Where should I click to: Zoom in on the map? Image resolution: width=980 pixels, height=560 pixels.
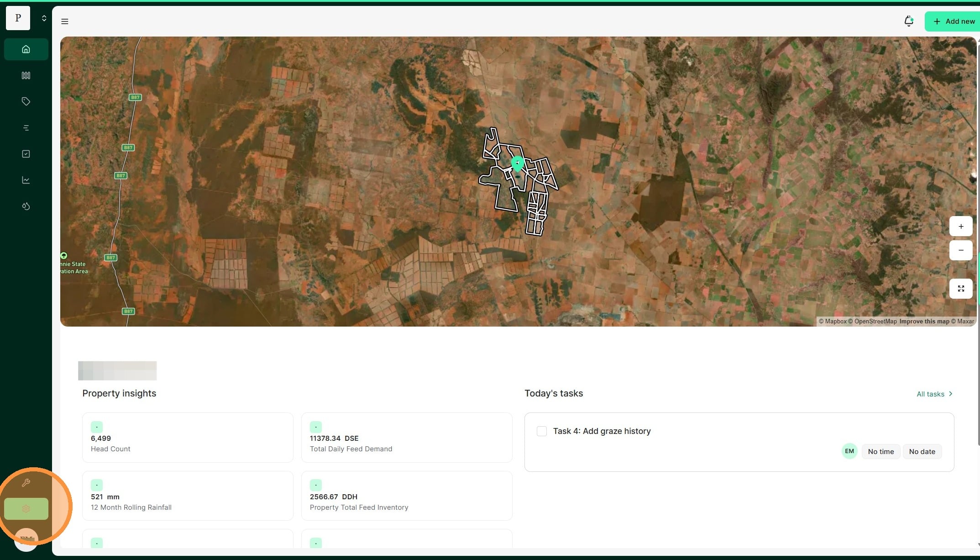[960, 227]
